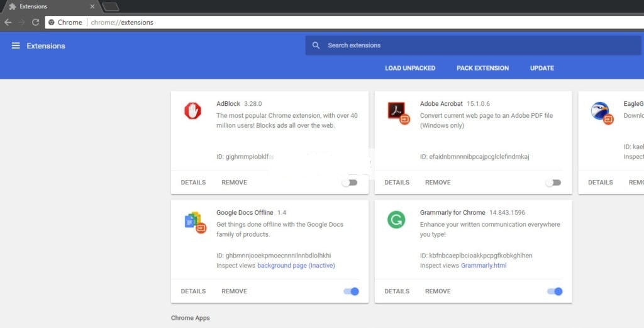Open the Grammarly.html inspect view link
This screenshot has height=328, width=644.
point(483,266)
